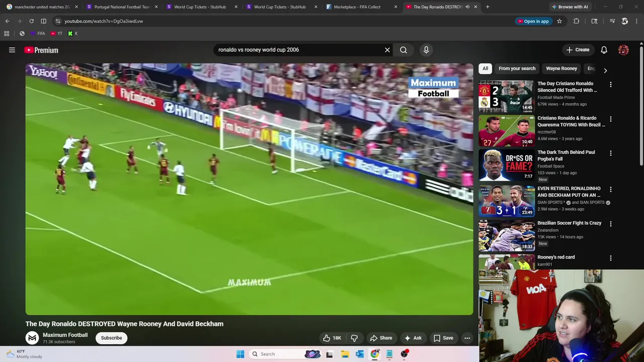Open options for Pogba's Fall video
This screenshot has height=362, width=644.
point(610,153)
